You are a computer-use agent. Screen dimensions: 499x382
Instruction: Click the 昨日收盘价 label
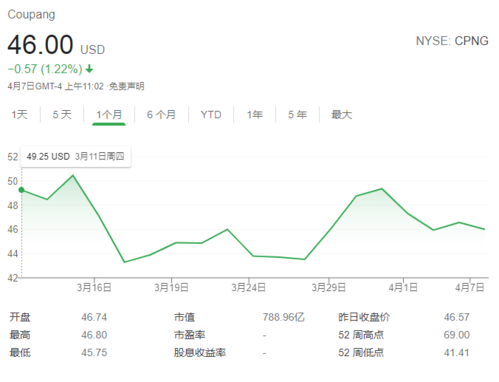click(x=364, y=317)
